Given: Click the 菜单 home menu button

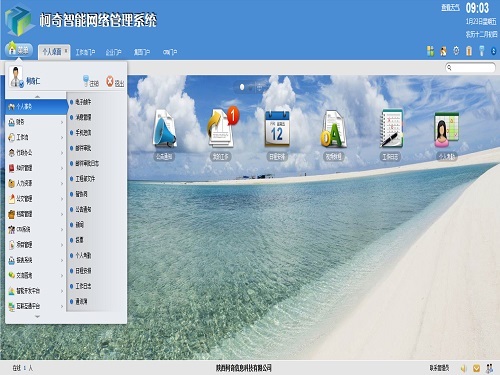Looking at the screenshot, I should 19,50.
